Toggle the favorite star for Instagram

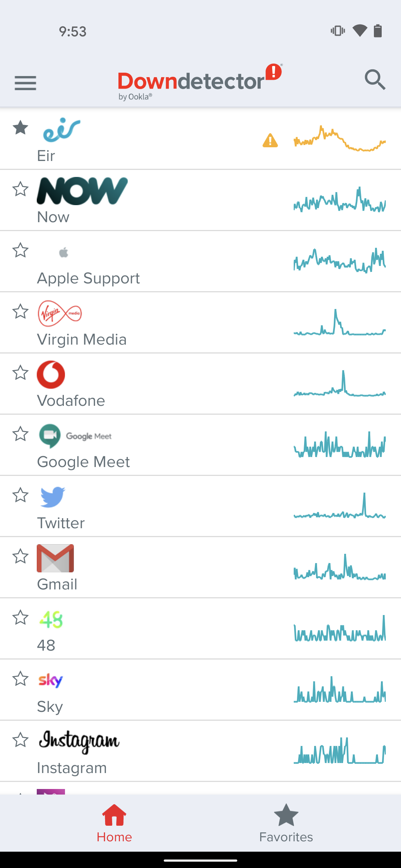tap(20, 740)
